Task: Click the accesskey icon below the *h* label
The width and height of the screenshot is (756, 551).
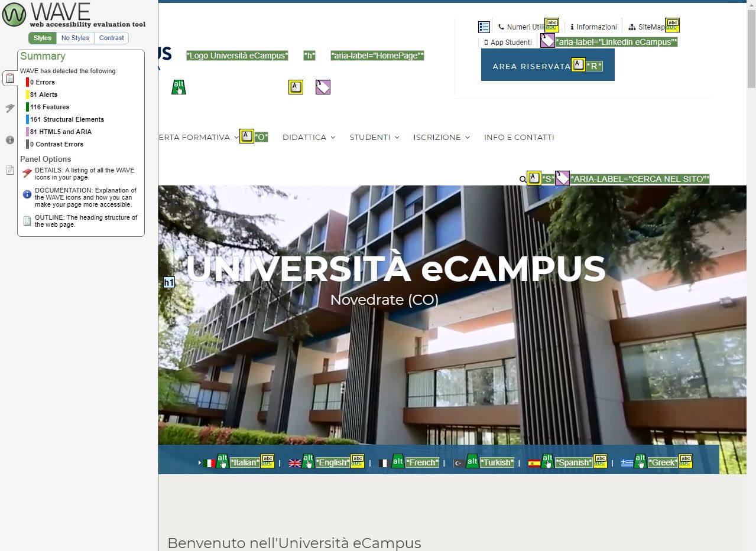Action: click(296, 87)
